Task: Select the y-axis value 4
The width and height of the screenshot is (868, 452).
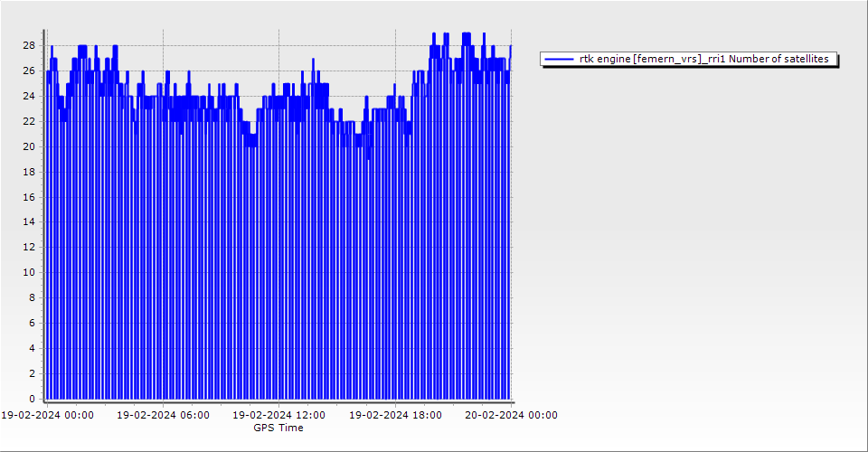Action: click(x=32, y=348)
